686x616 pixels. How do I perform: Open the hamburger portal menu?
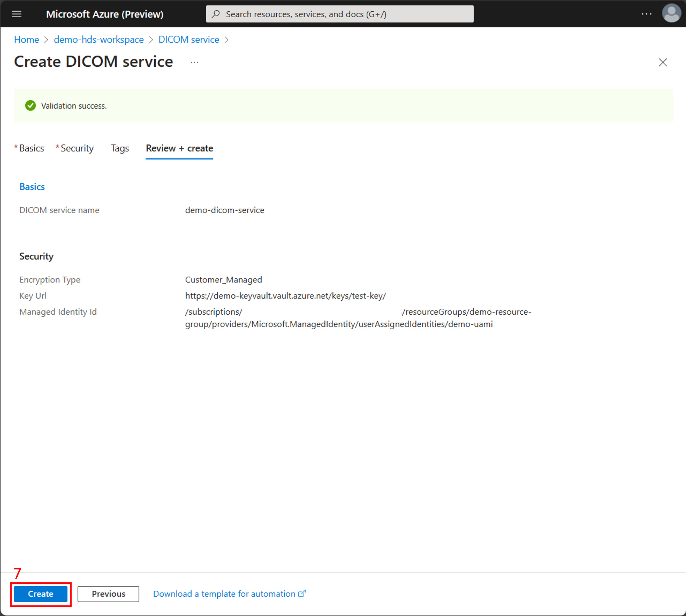point(17,14)
